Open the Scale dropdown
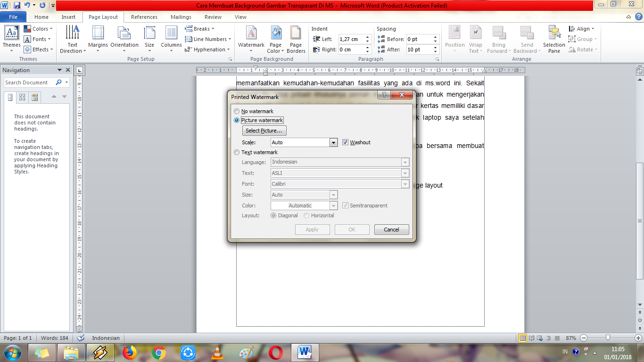This screenshot has width=644, height=362. [333, 142]
